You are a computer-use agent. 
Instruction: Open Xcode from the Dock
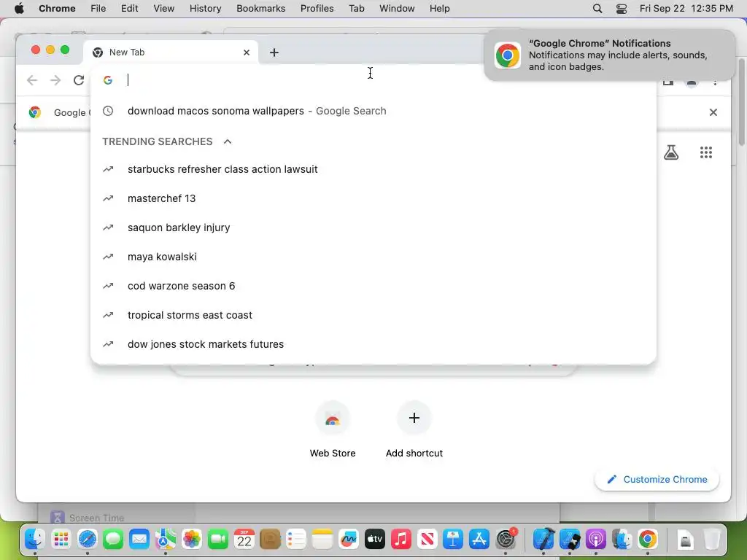(x=543, y=539)
